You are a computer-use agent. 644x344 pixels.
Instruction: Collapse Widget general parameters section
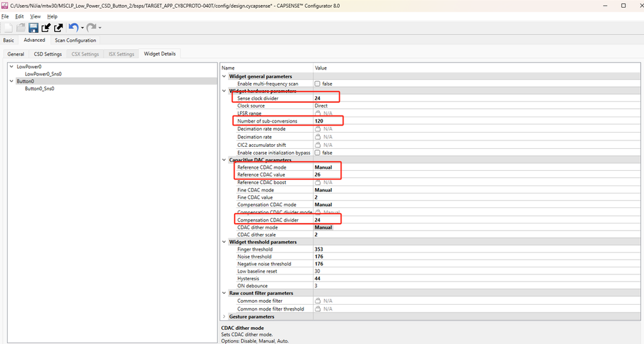point(224,77)
